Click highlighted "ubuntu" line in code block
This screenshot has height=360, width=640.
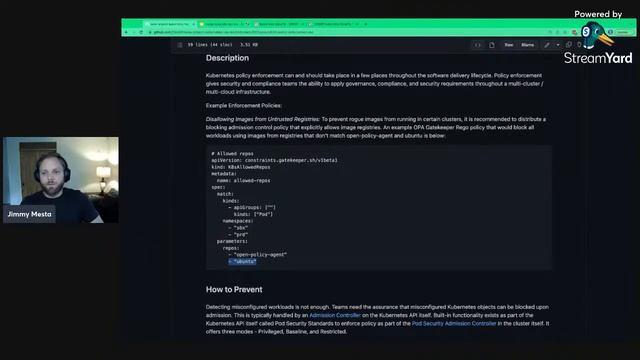point(242,262)
